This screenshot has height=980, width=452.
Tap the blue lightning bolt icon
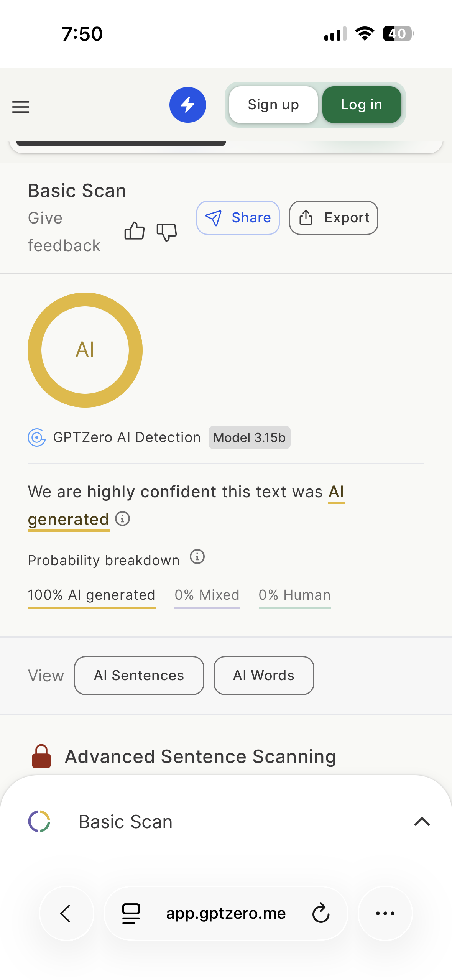click(188, 105)
